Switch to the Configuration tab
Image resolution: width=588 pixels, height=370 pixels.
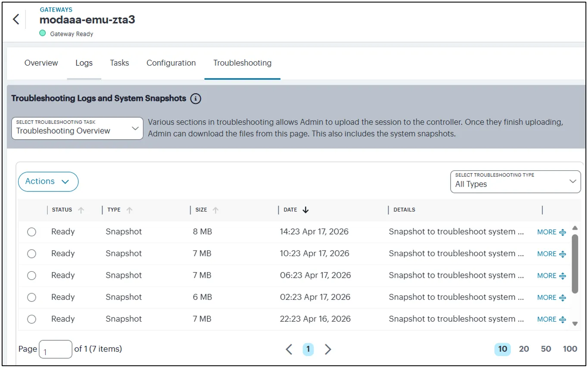click(171, 63)
